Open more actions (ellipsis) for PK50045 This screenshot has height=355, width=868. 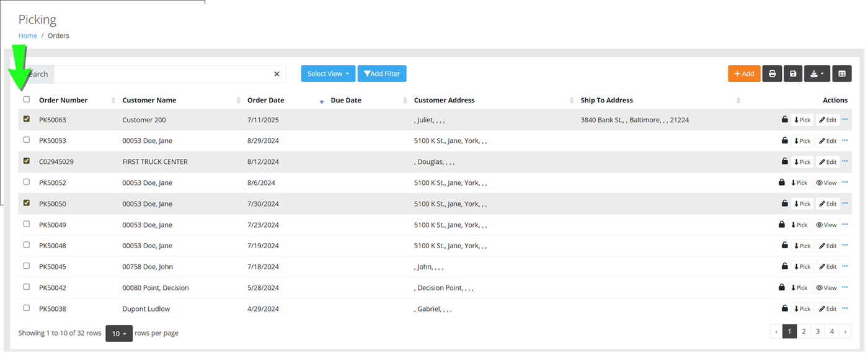(844, 266)
